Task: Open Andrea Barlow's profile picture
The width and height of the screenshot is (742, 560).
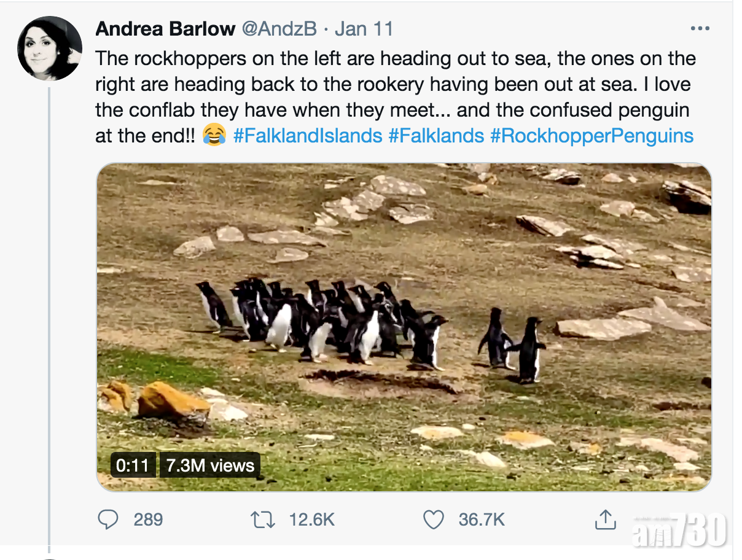Action: (x=50, y=49)
